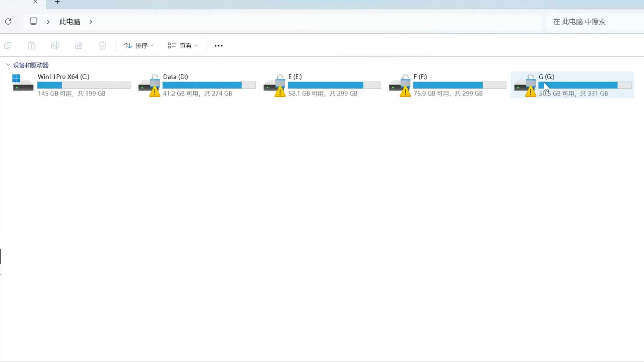644x362 pixels.
Task: Expand the chevron before 此电脑
Action: [x=48, y=22]
